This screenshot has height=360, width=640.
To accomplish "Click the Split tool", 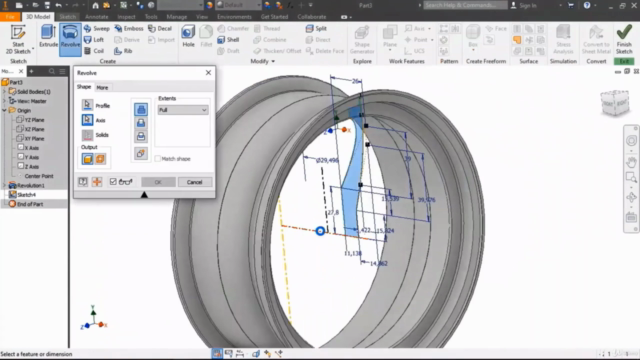I will pos(316,29).
